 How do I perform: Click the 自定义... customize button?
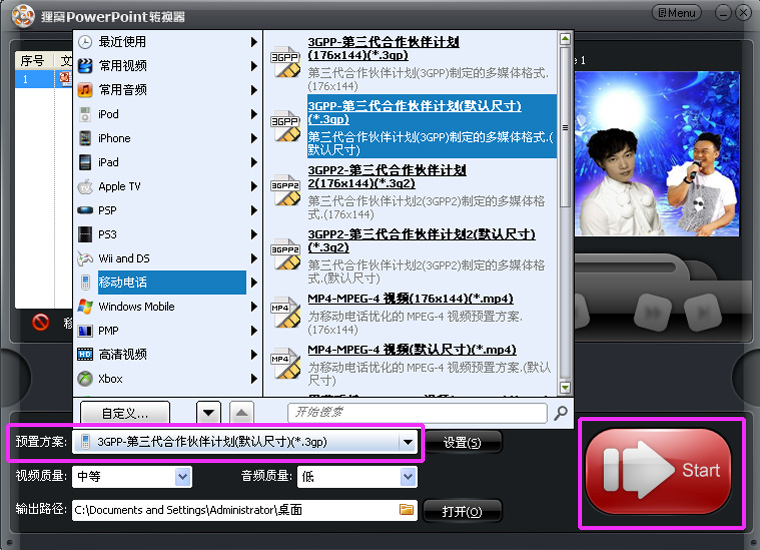[125, 413]
